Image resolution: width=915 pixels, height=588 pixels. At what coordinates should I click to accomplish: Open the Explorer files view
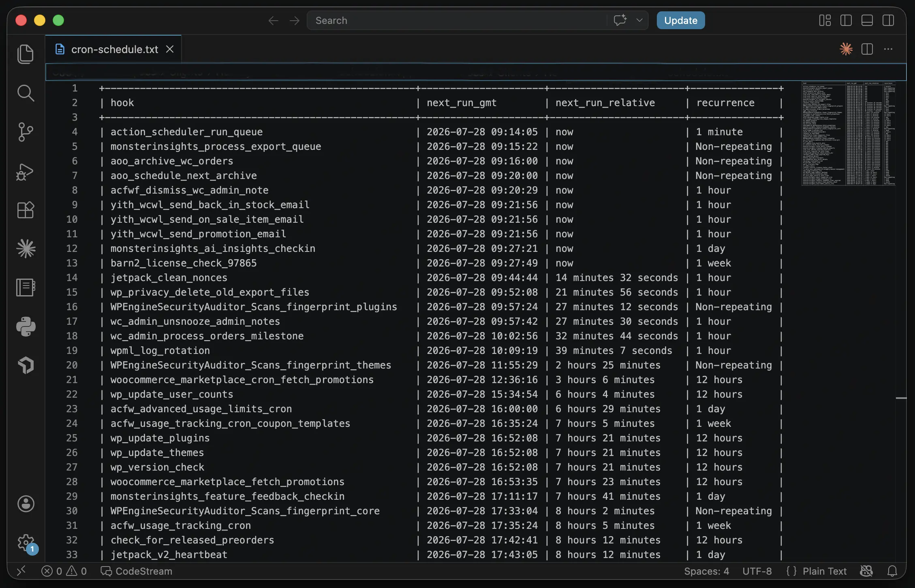tap(26, 54)
